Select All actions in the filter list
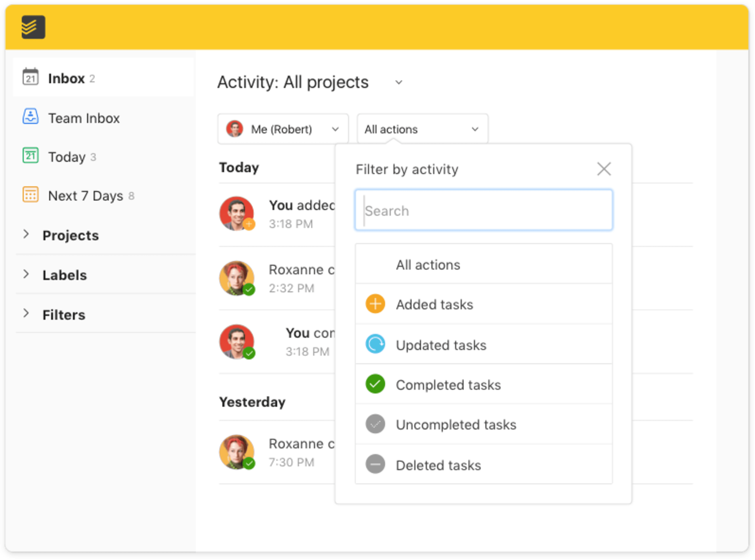This screenshot has width=755, height=560. (484, 264)
